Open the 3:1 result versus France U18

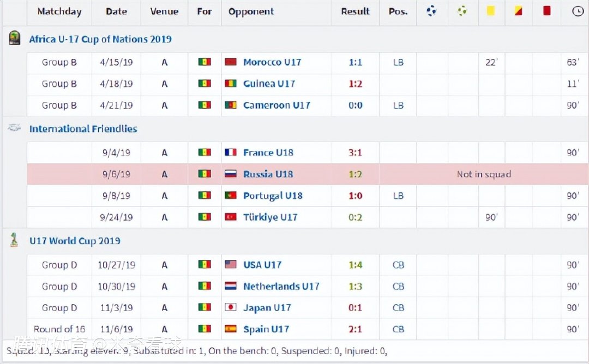click(355, 153)
